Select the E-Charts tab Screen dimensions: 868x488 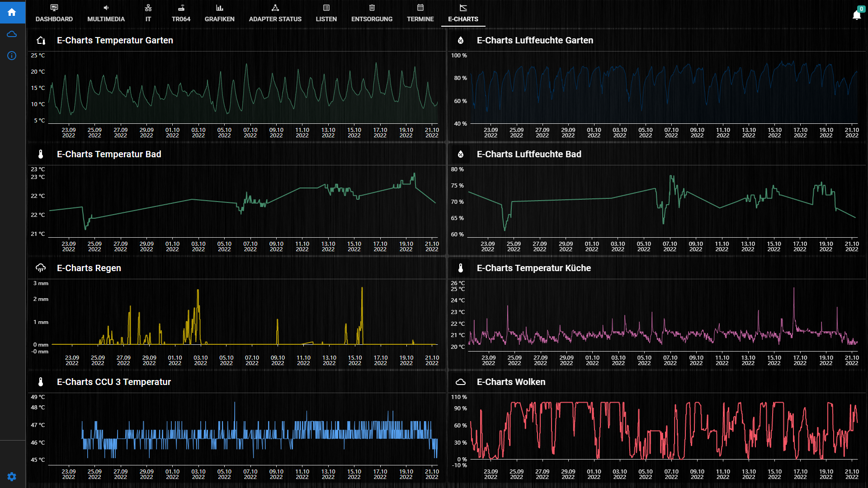[x=463, y=13]
